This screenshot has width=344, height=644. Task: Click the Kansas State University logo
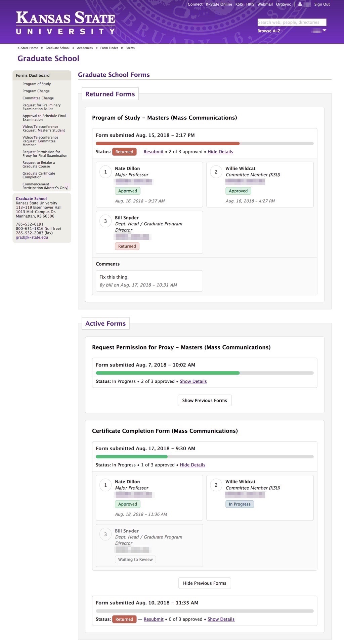pyautogui.click(x=66, y=23)
